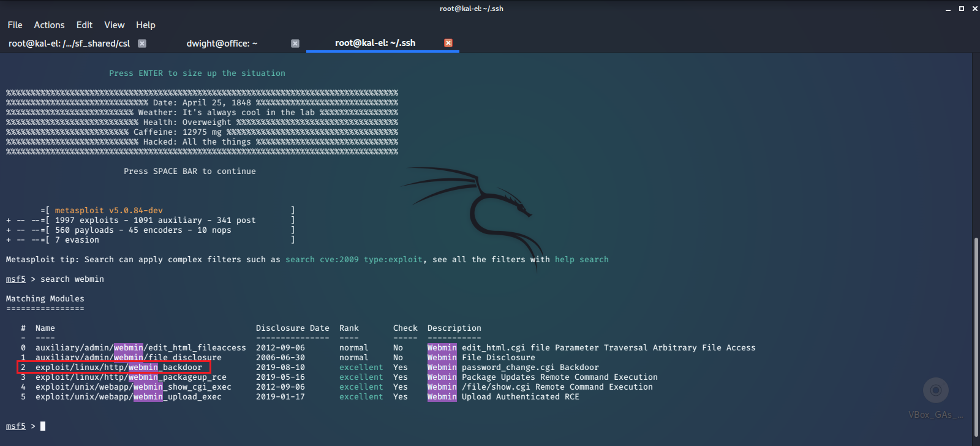Click the terminal vertical scrollbar
Screen dimensions: 980x446
(x=976, y=338)
